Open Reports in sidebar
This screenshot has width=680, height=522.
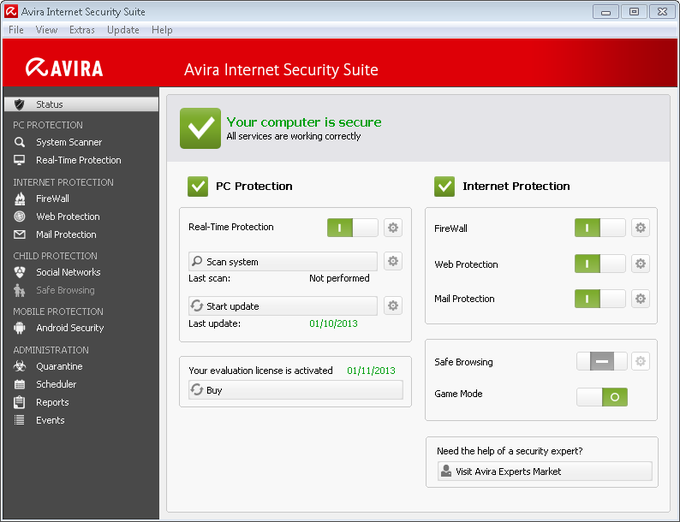click(x=52, y=402)
